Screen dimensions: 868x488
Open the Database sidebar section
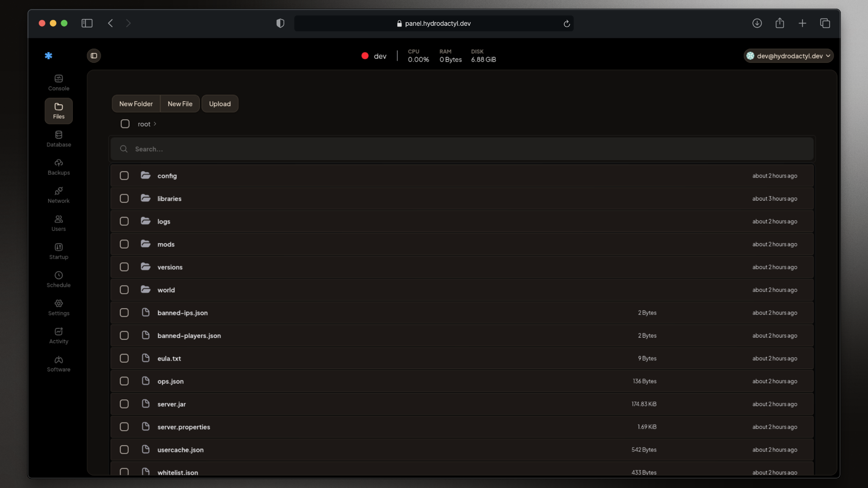click(59, 139)
